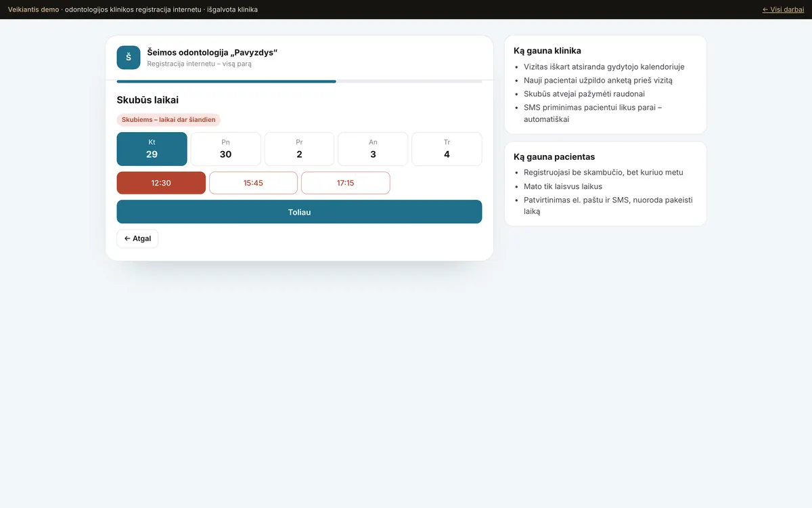The height and width of the screenshot is (508, 812).
Task: Click the 'Skubiems – laikai dar šiandien' badge
Action: [x=168, y=120]
